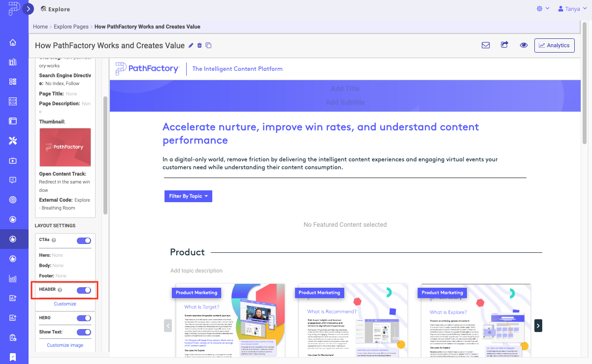
Task: Click the Customize link under HEADER
Action: [x=65, y=303]
